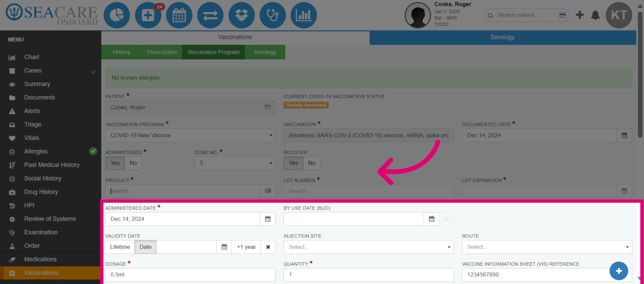Image resolution: width=644 pixels, height=284 pixels.
Task: Clear the By Use Date field
Action: [x=446, y=219]
